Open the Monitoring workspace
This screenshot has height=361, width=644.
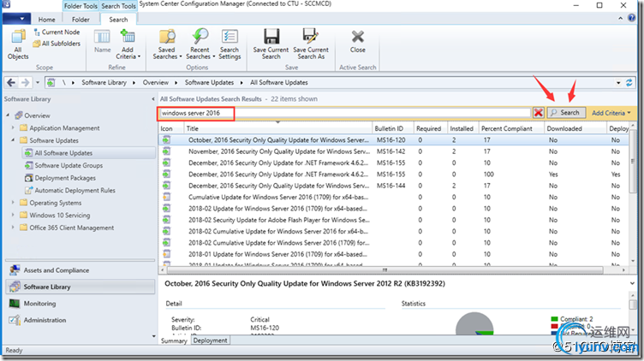pyautogui.click(x=39, y=304)
